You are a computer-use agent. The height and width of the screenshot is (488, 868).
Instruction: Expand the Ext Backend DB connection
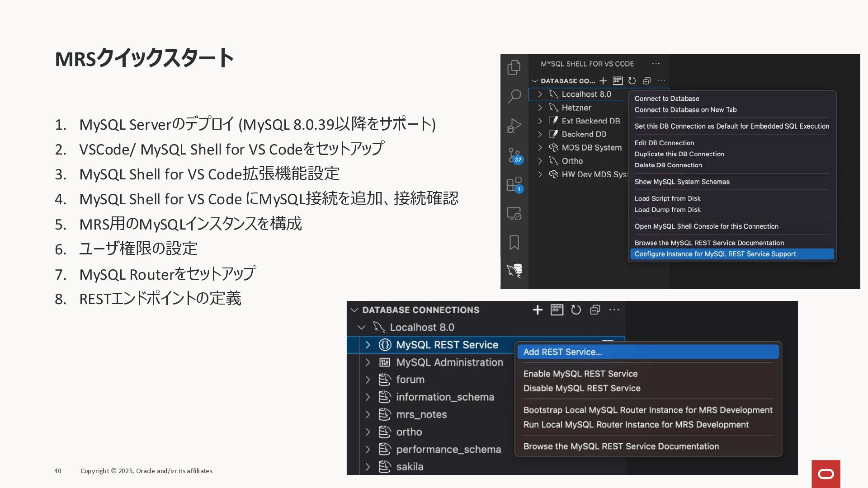point(540,121)
